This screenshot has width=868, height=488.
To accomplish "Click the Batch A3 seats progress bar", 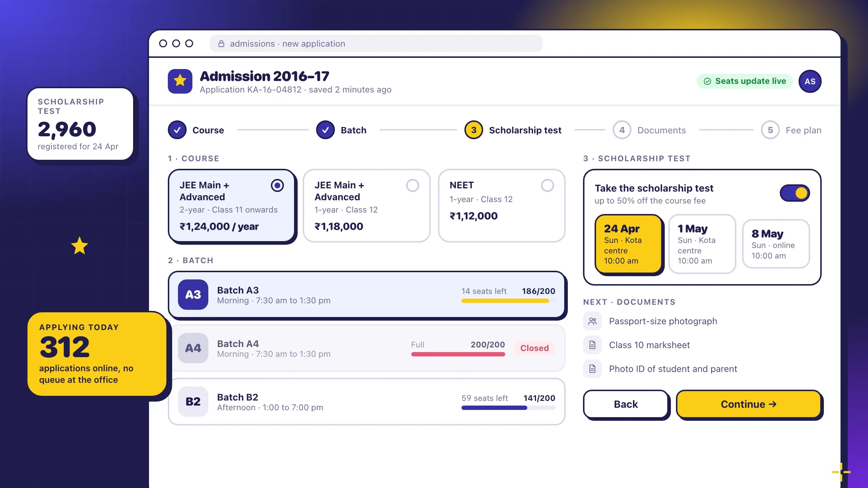I will (508, 301).
